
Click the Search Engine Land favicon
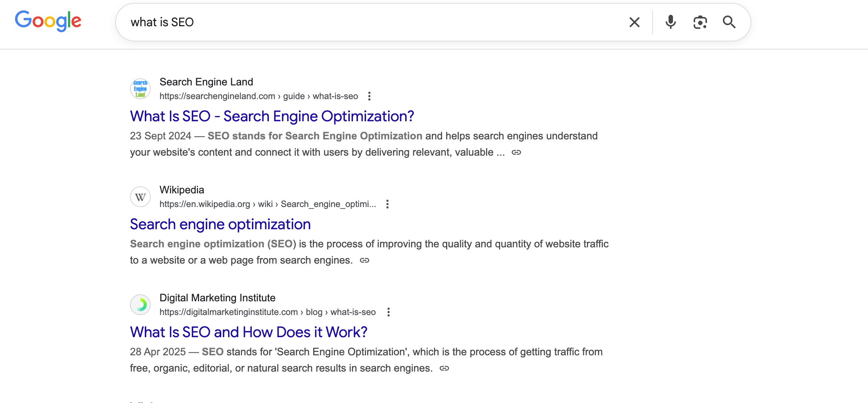(140, 88)
